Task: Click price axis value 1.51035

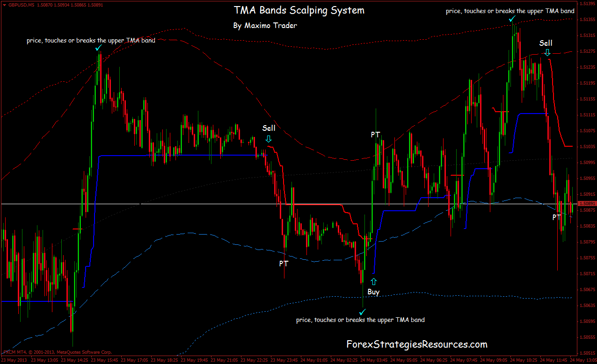Action: [x=587, y=147]
